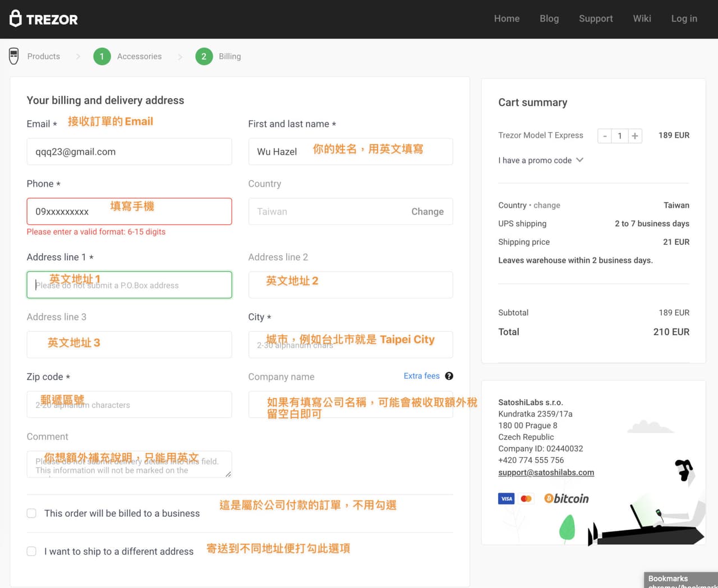Screen dimensions: 718x588
Task: Click the Visa card icon
Action: click(x=507, y=498)
